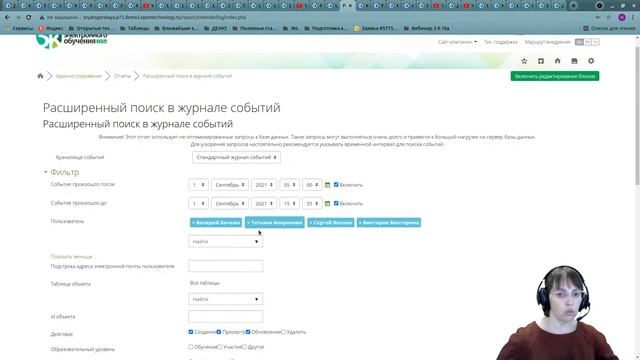This screenshot has height=360, width=640.
Task: Reload the page with the browser refresh icon
Action: coord(29,18)
